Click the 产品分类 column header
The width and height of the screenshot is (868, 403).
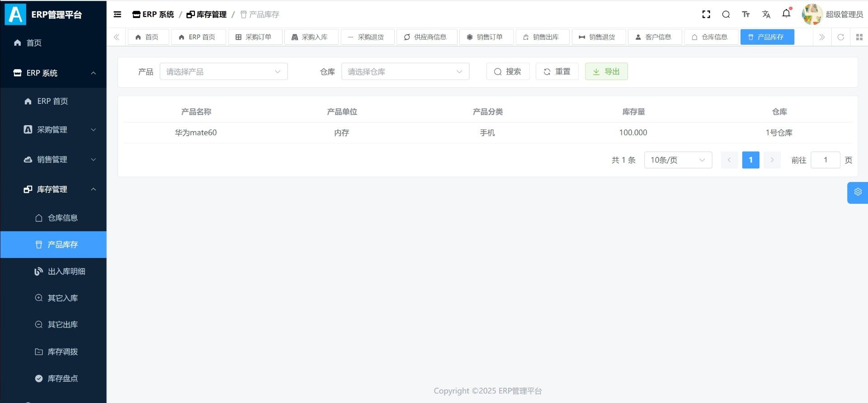coord(488,112)
